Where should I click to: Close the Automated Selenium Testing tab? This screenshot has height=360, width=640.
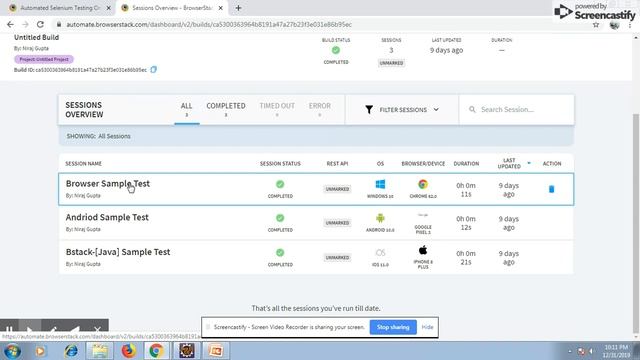(109, 8)
